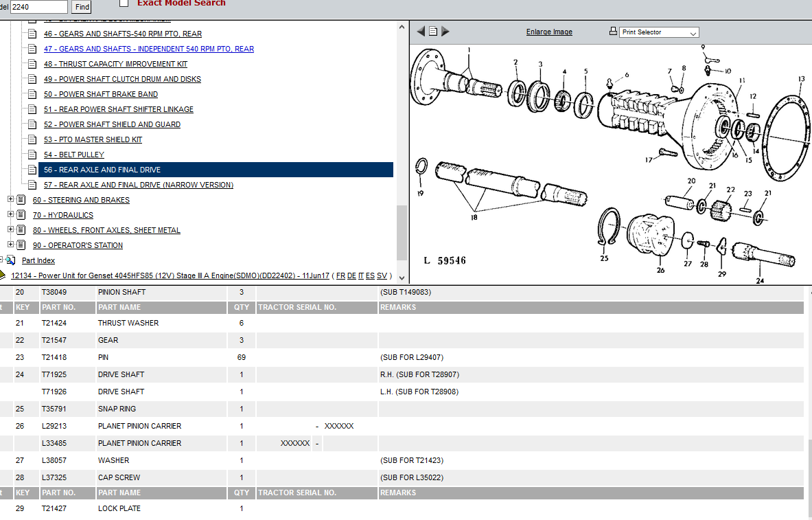Expand the 80 - Wheels, Front Axles section
Viewport: 812px width, 520px height.
[10, 230]
